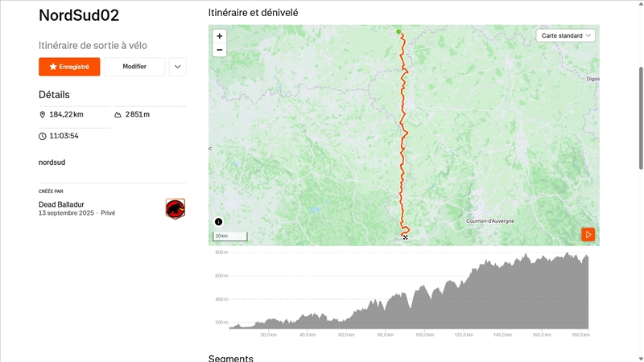Expand the chevron menu next to Modifier
The image size is (644, 362).
click(177, 67)
